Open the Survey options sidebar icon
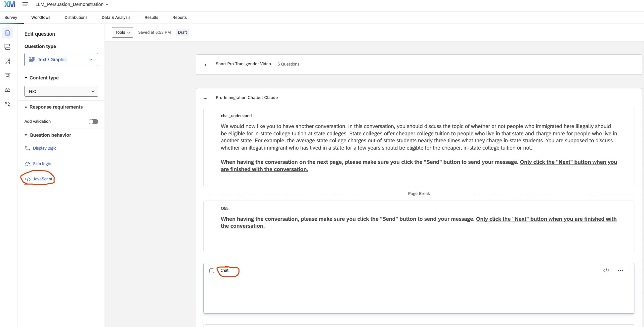The height and width of the screenshot is (327, 644). [8, 76]
